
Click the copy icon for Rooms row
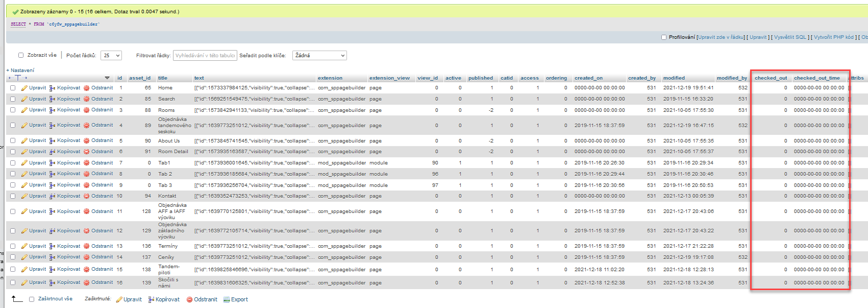[52, 110]
